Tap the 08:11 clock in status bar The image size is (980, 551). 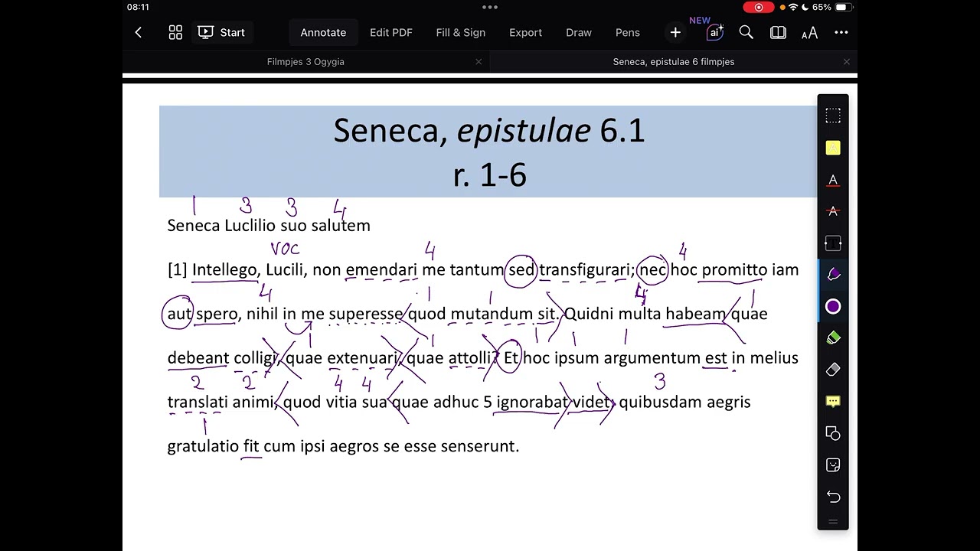point(138,7)
